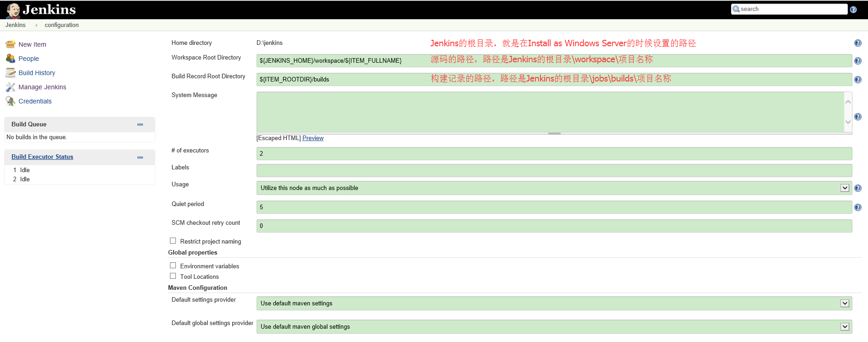Focus the Quiet period field

[554, 207]
